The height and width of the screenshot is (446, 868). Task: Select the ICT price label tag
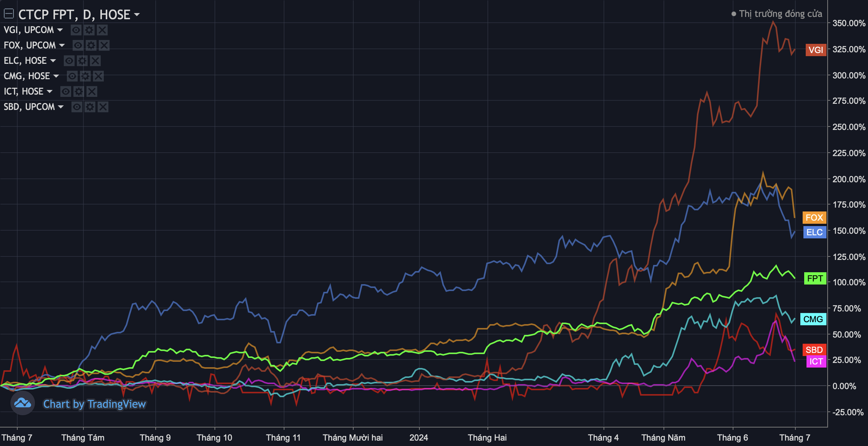(816, 361)
